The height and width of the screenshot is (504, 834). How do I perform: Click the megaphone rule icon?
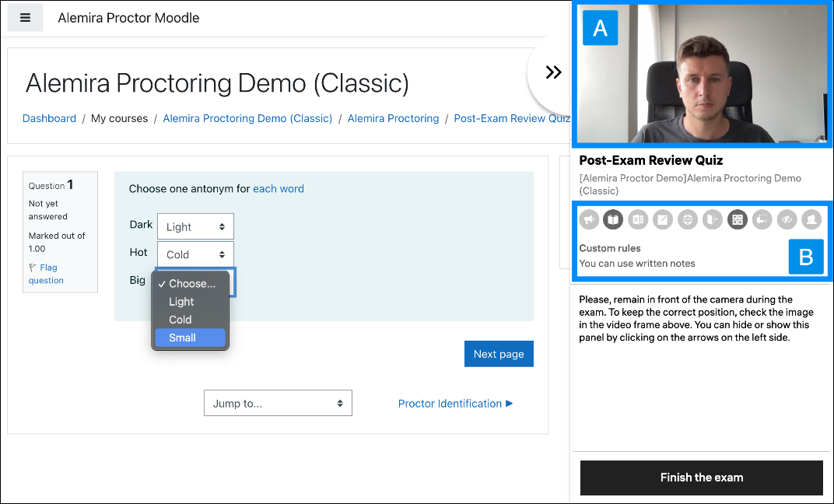tap(590, 220)
